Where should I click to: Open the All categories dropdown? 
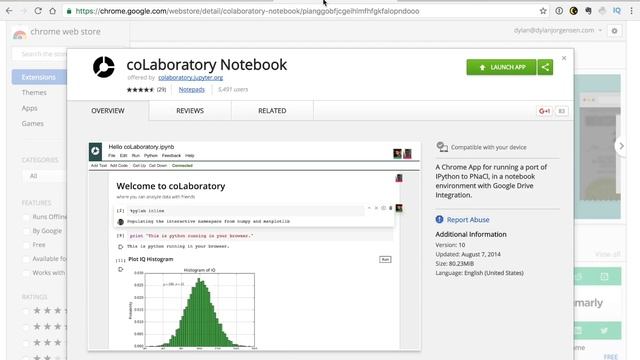point(44,176)
